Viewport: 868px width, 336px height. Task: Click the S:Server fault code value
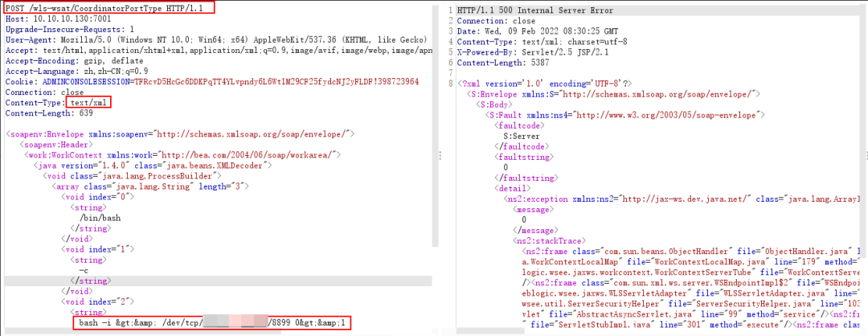(522, 136)
